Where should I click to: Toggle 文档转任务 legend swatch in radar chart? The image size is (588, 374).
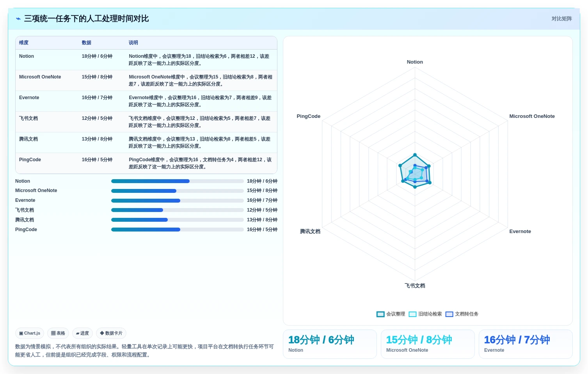pos(449,314)
